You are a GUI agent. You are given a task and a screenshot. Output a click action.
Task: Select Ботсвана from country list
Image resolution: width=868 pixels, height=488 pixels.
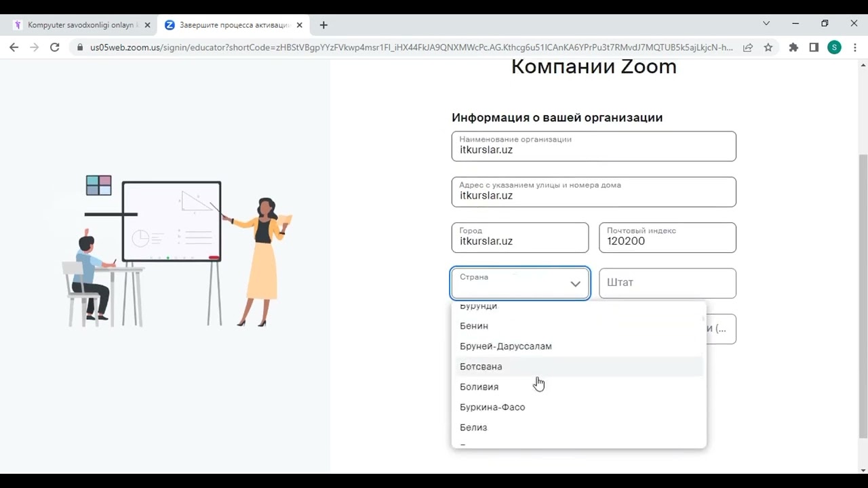click(x=578, y=367)
